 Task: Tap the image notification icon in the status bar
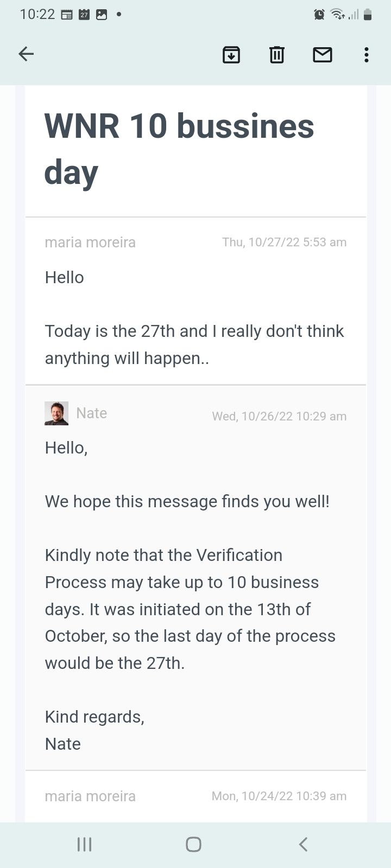102,15
